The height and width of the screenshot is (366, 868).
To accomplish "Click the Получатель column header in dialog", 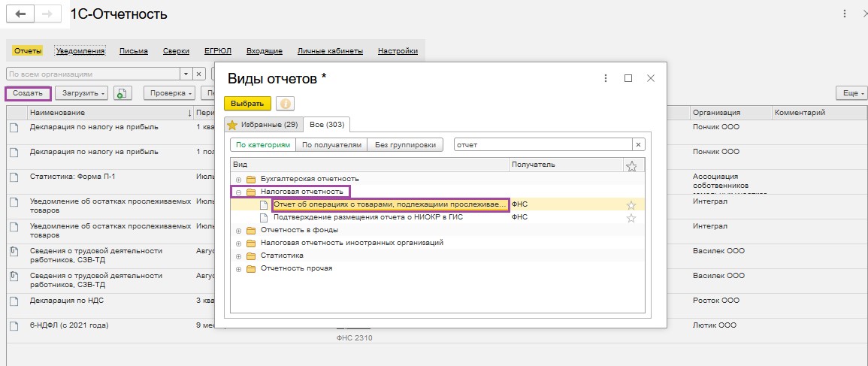I will tap(566, 165).
